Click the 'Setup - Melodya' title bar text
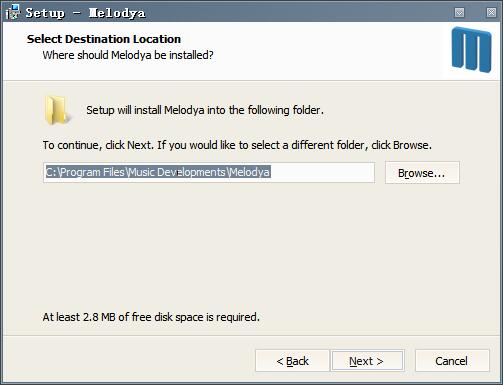 pyautogui.click(x=85, y=13)
